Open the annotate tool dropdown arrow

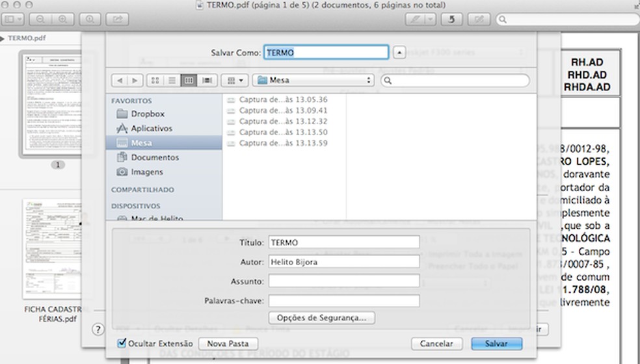tap(430, 19)
